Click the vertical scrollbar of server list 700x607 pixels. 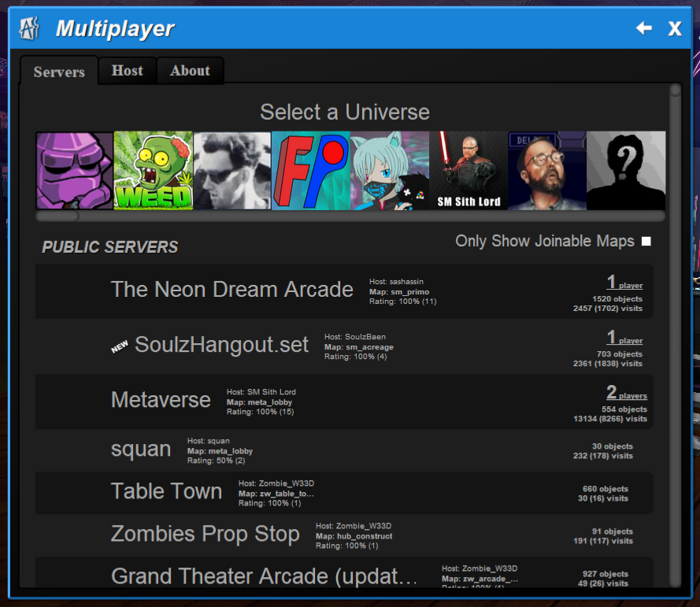point(675,335)
